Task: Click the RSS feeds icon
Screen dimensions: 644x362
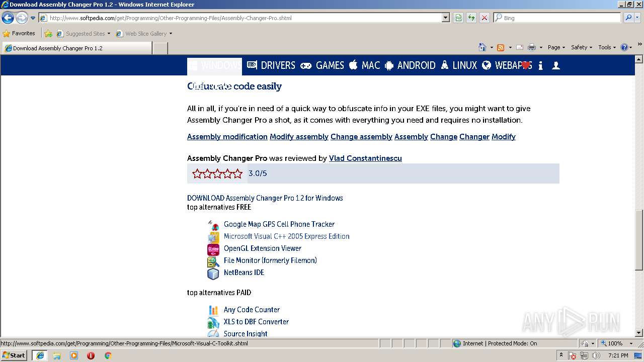Action: tap(501, 47)
